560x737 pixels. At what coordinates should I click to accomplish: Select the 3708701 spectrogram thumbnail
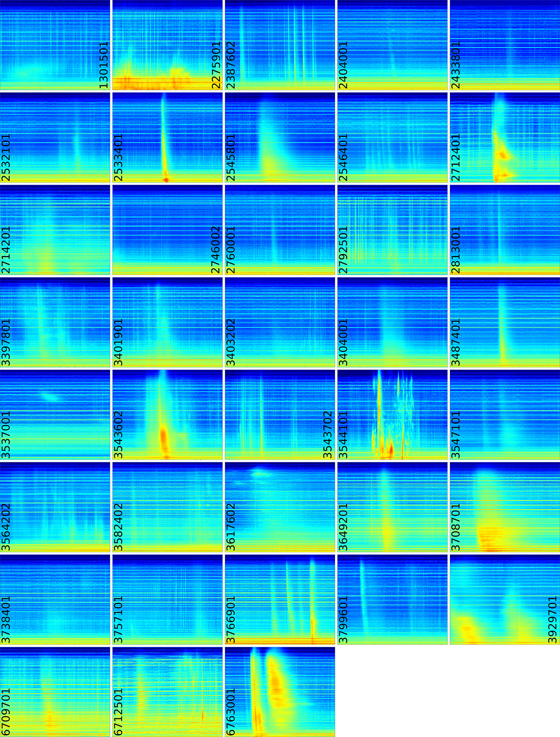(505, 507)
